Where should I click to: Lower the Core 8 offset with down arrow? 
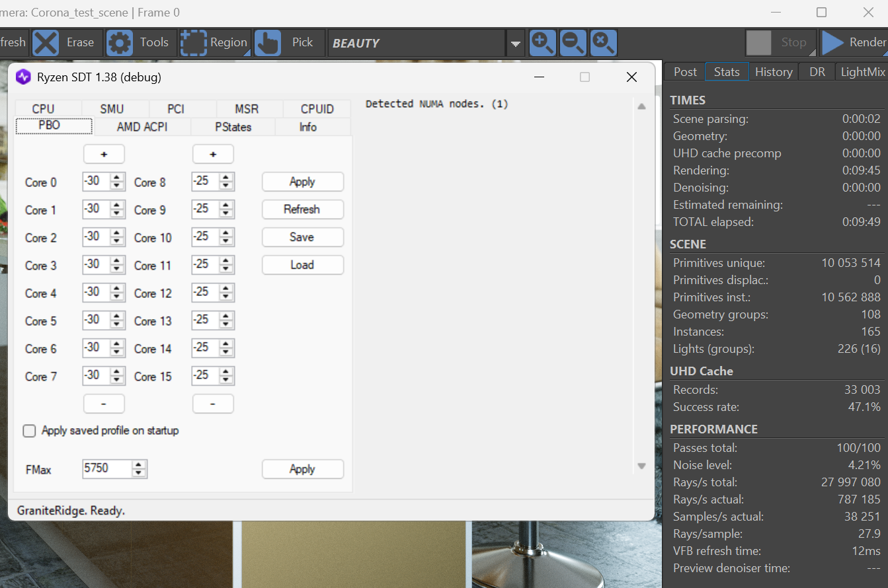click(227, 186)
